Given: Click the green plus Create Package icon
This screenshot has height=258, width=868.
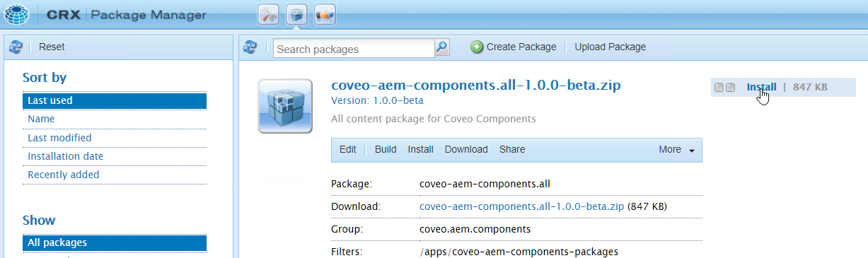Looking at the screenshot, I should click(x=477, y=47).
